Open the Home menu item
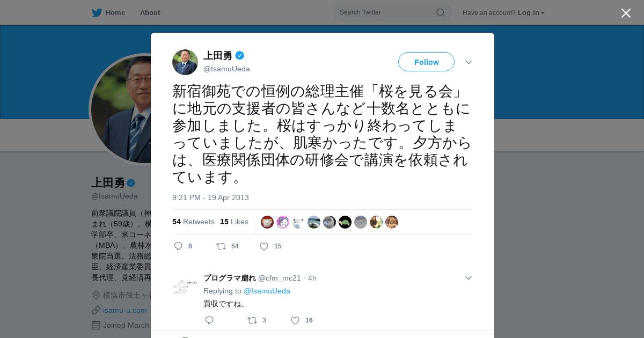The height and width of the screenshot is (338, 644). (x=115, y=12)
